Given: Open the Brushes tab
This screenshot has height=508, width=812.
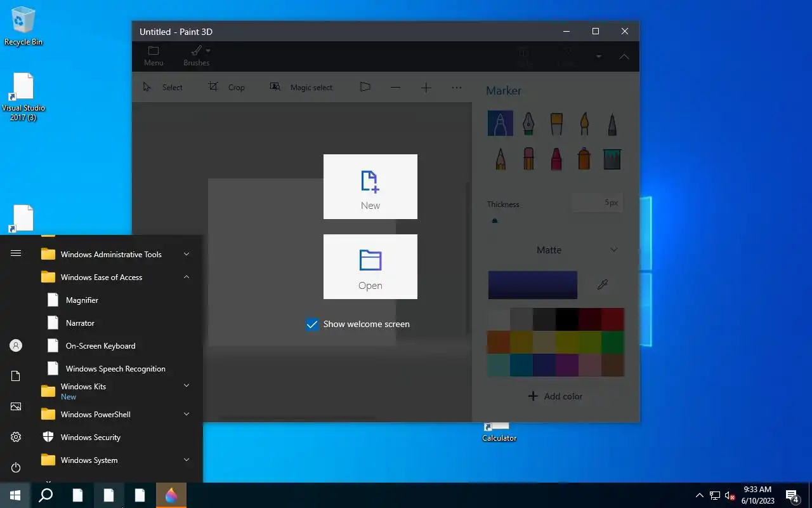Looking at the screenshot, I should [x=197, y=56].
